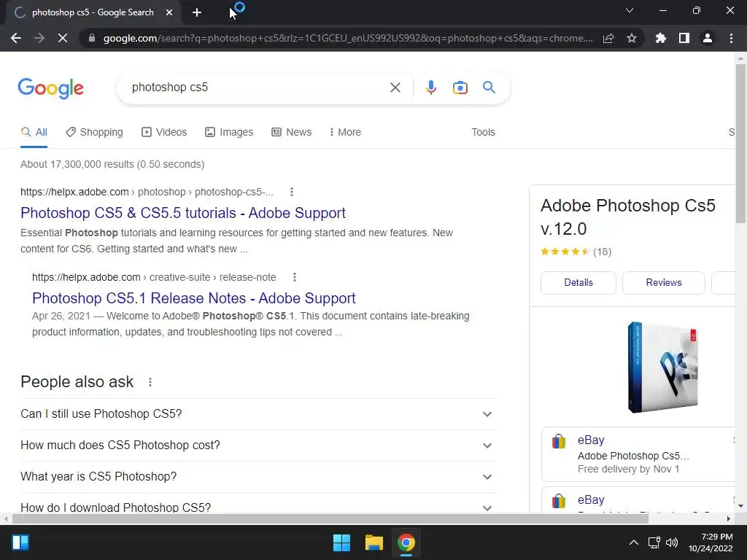This screenshot has height=560, width=747.
Task: Bookmark this page with the star
Action: [x=632, y=38]
